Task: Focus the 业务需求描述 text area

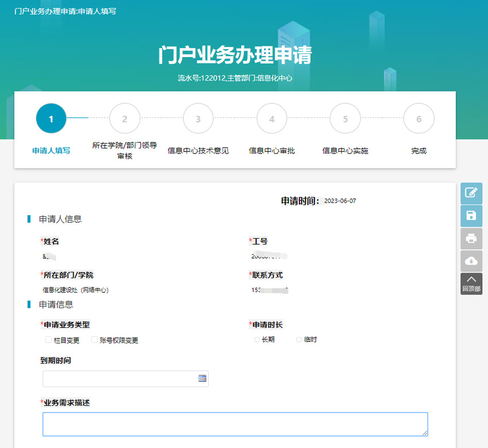Action: [235, 424]
